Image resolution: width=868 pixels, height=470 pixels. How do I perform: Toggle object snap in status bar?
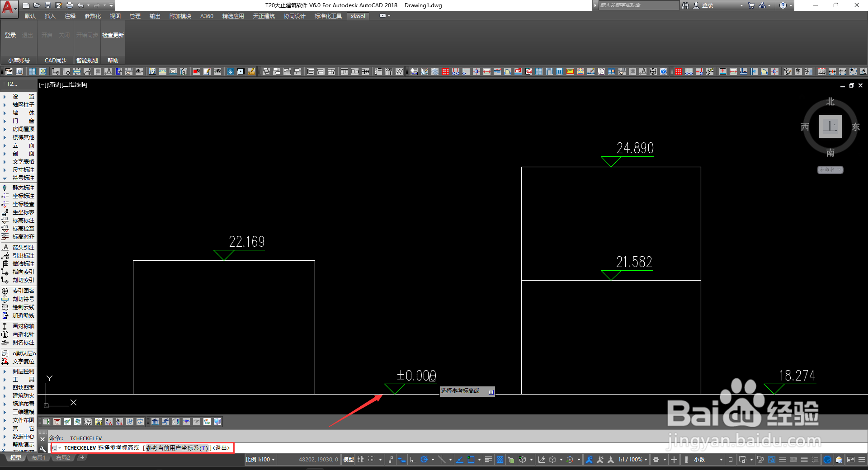pyautogui.click(x=471, y=460)
